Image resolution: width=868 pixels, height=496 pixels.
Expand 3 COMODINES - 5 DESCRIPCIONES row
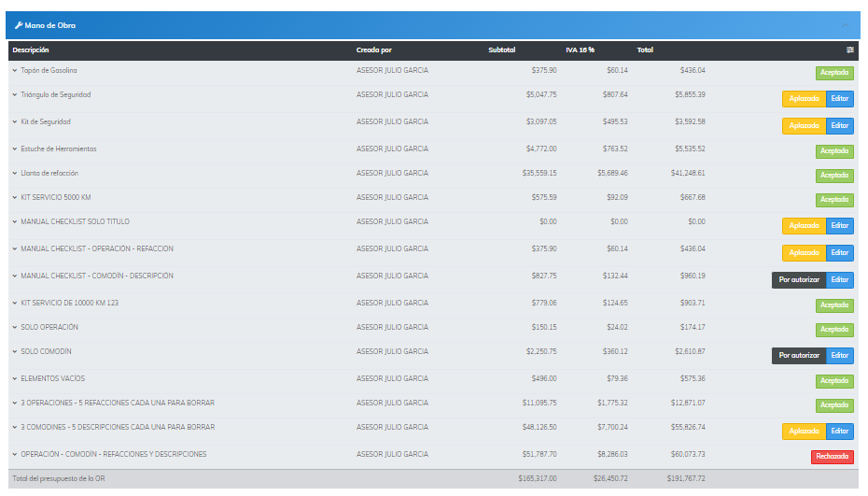pos(15,428)
